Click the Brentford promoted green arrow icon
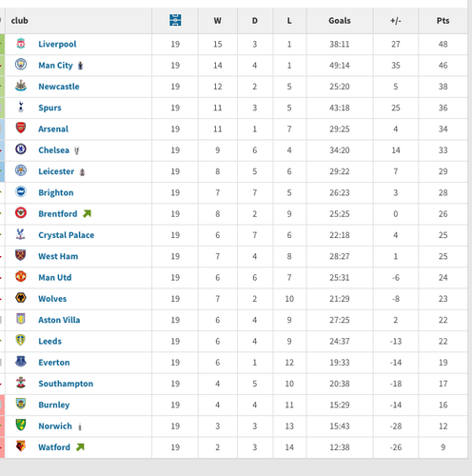This screenshot has height=476, width=472. (x=87, y=213)
